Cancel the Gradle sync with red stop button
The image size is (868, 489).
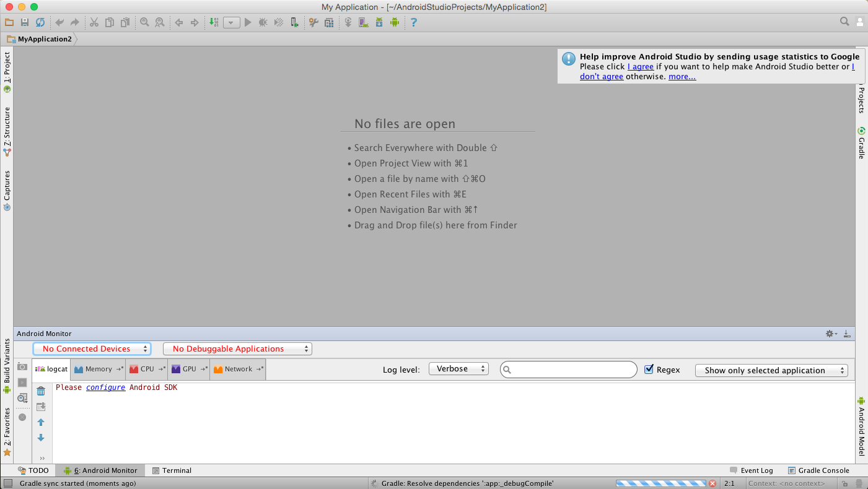click(x=712, y=483)
